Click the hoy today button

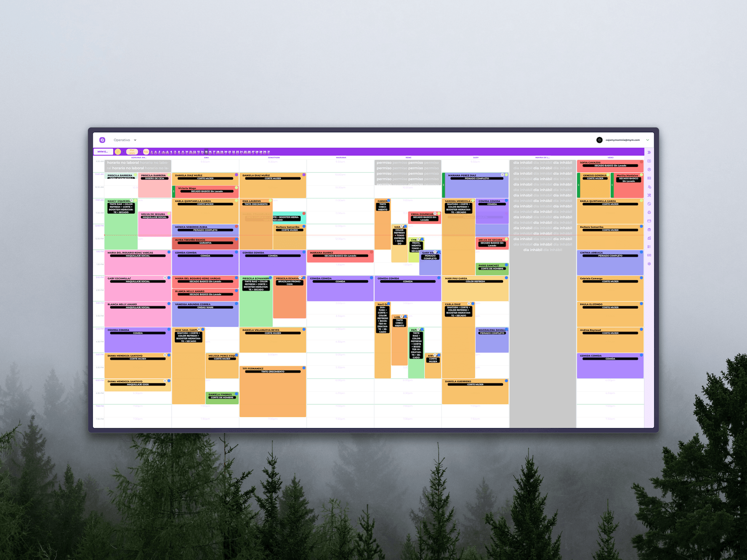(146, 152)
